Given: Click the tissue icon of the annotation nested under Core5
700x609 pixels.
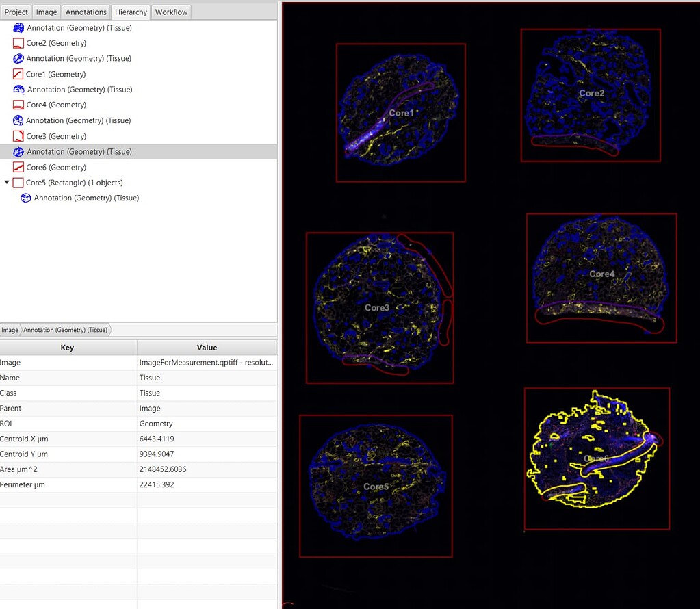Looking at the screenshot, I should coord(25,198).
